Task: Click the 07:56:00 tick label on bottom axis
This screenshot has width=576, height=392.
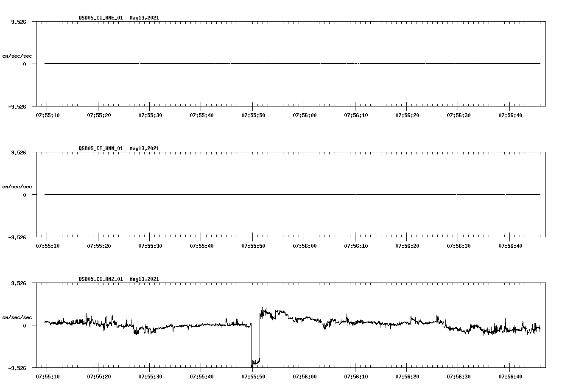Action: point(306,376)
